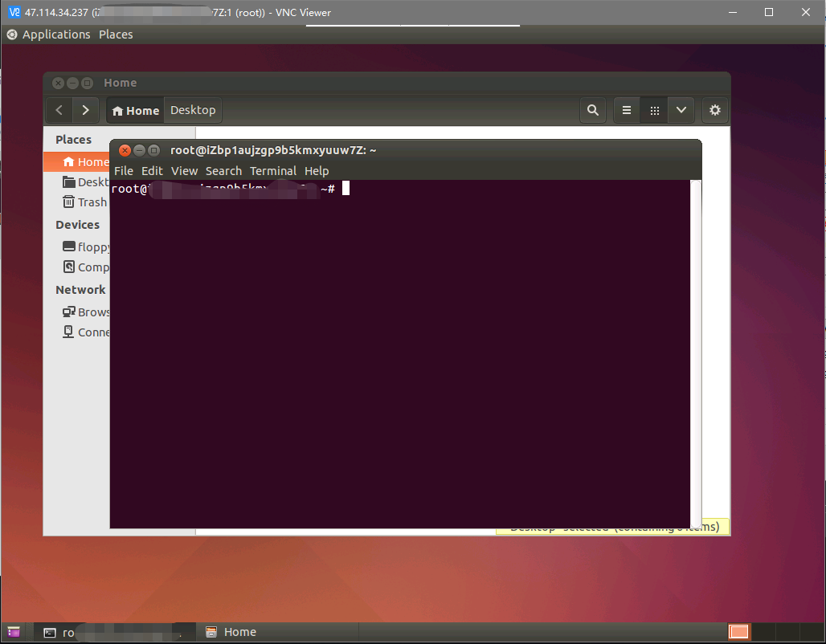Open Trash in the sidebar
Image resolution: width=826 pixels, height=644 pixels.
pyautogui.click(x=77, y=202)
